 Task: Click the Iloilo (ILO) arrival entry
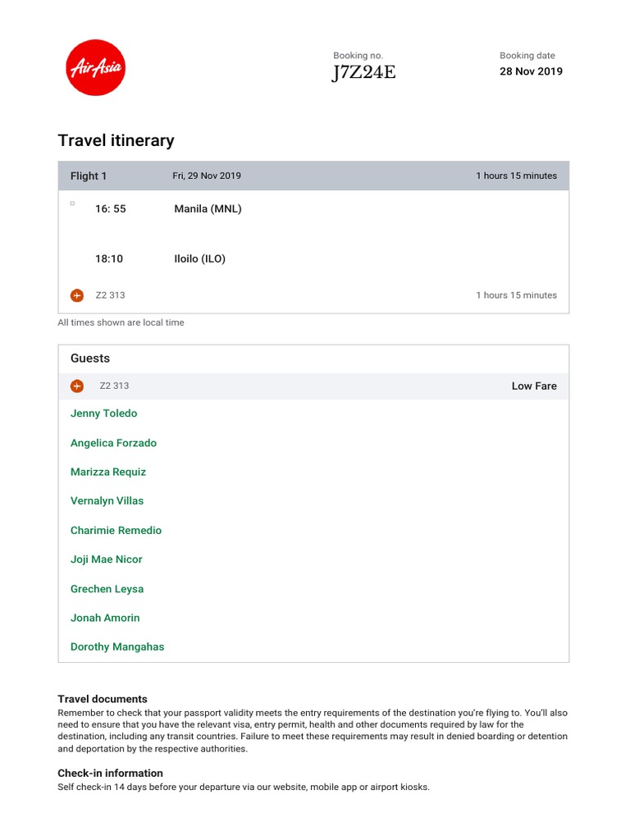coord(200,258)
